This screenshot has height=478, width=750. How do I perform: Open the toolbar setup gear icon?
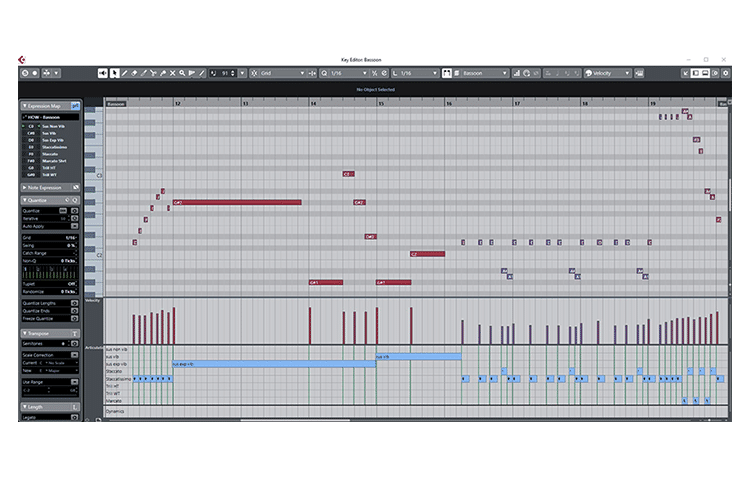tap(726, 73)
